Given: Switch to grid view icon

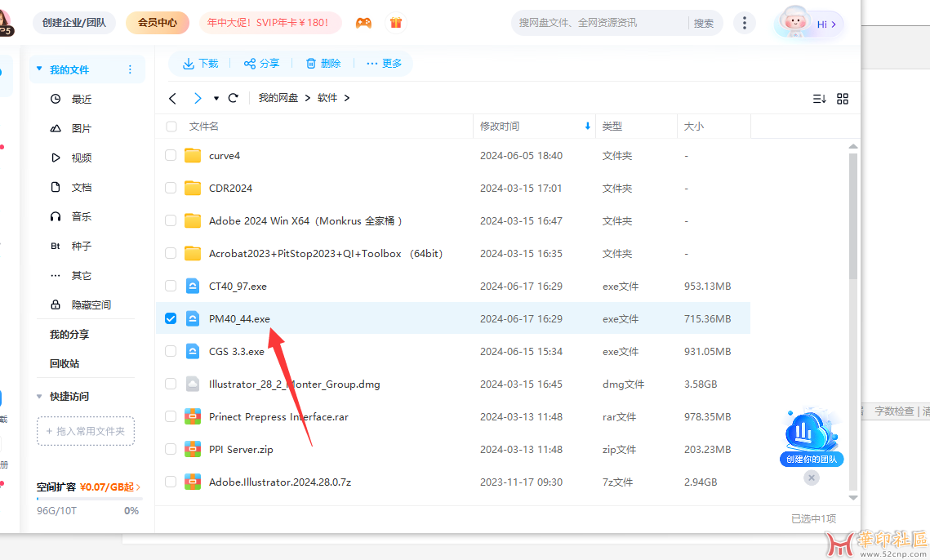Looking at the screenshot, I should pyautogui.click(x=842, y=99).
